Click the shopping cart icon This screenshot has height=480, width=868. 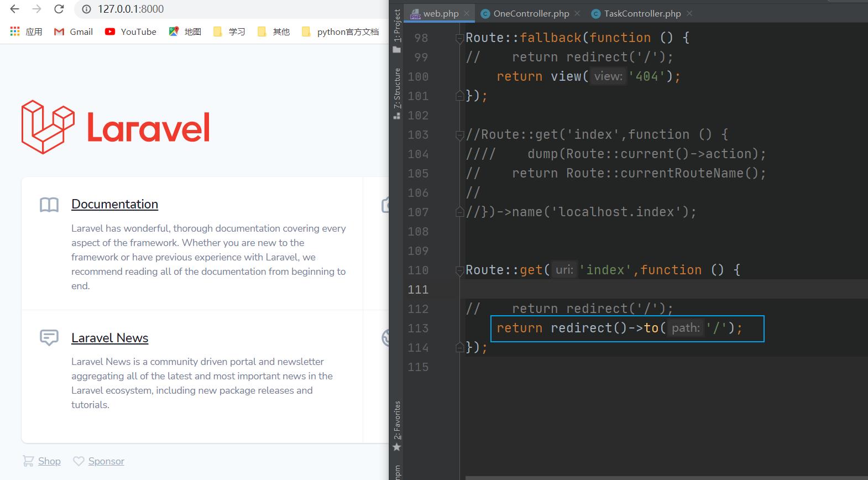click(x=28, y=461)
